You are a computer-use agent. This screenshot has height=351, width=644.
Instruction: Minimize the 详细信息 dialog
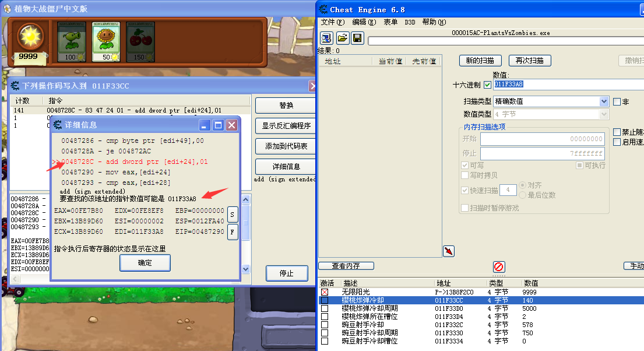(205, 125)
